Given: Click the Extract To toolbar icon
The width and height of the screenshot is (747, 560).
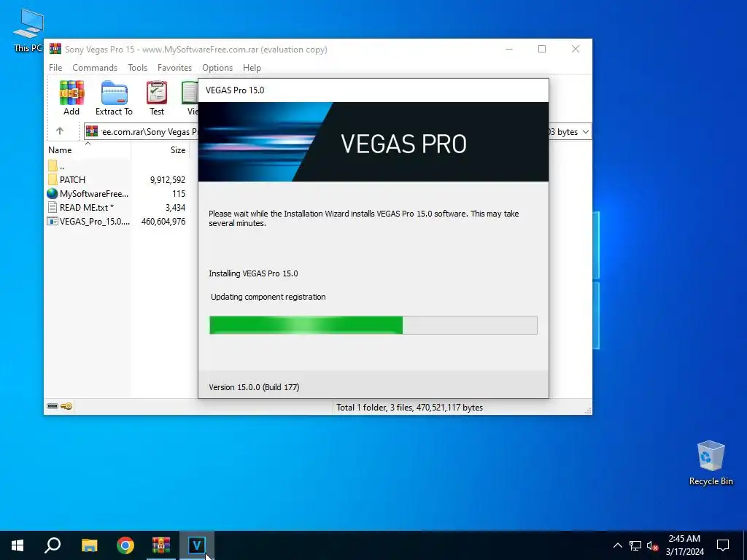Looking at the screenshot, I should click(x=114, y=97).
